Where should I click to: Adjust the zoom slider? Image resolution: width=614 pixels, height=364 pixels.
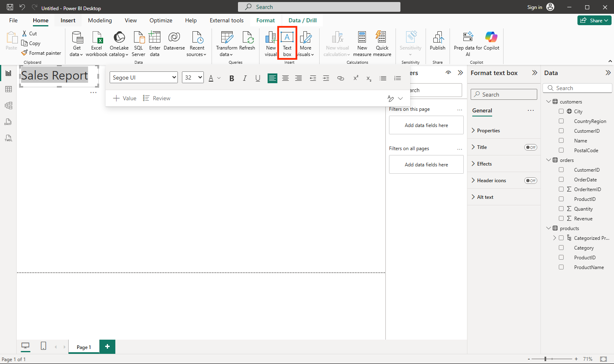point(545,359)
